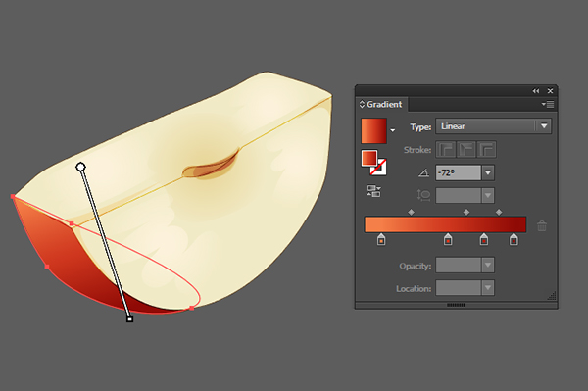
Task: Select the Stroke none box
Action: 378,167
